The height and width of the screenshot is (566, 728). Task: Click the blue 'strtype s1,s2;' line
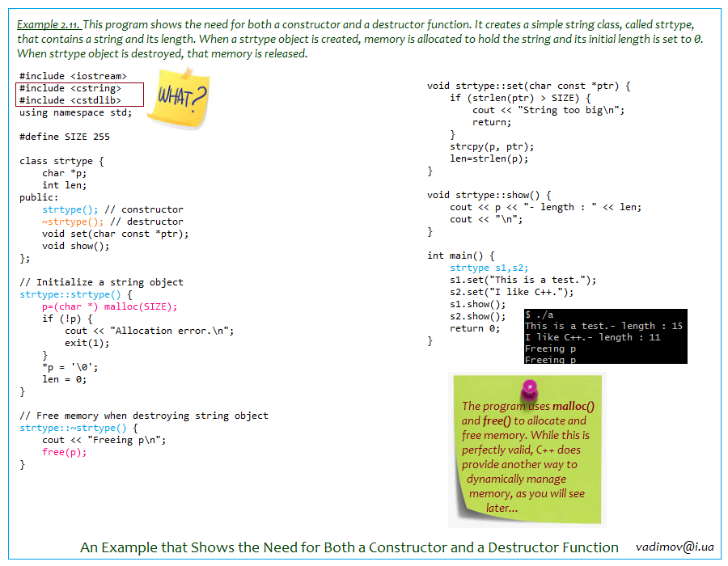tap(489, 268)
